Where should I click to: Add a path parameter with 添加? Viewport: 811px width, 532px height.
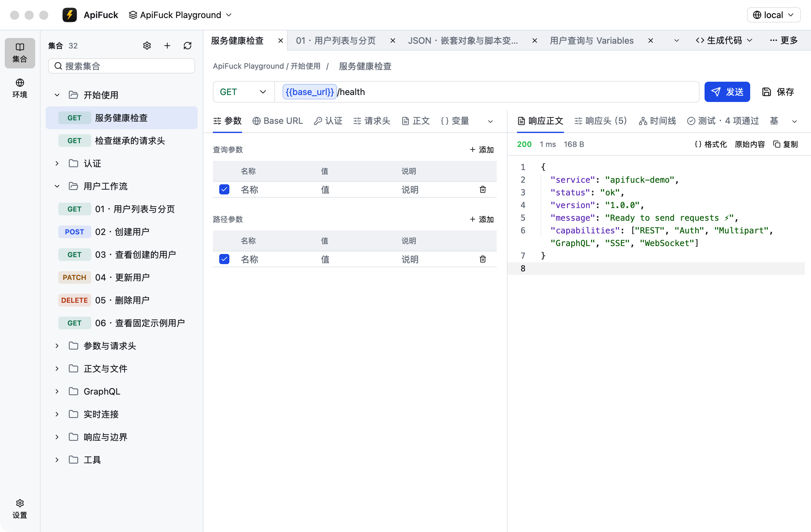pyautogui.click(x=482, y=219)
